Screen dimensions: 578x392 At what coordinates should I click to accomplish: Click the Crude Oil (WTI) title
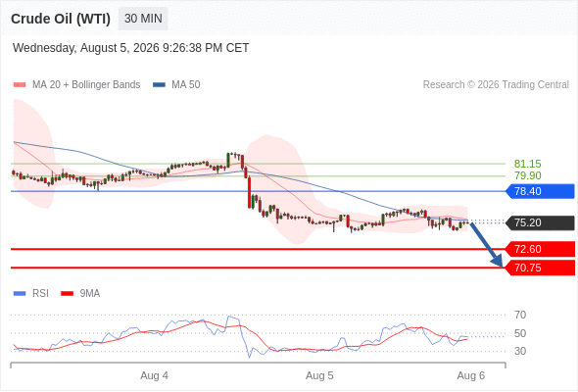[61, 19]
